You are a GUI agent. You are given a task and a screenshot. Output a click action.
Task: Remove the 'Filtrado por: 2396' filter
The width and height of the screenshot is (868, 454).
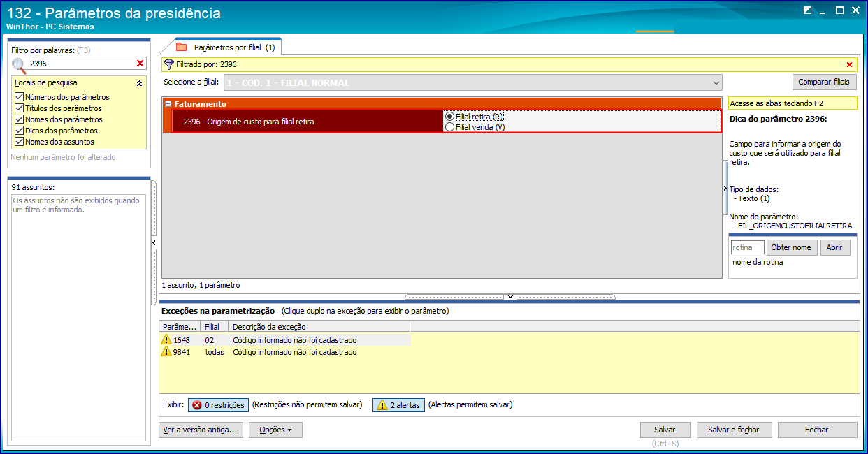click(x=850, y=65)
